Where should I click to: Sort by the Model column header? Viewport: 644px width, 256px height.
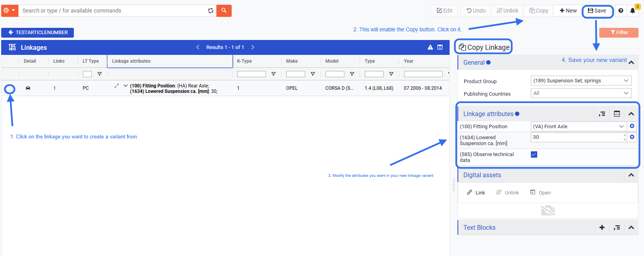(332, 61)
